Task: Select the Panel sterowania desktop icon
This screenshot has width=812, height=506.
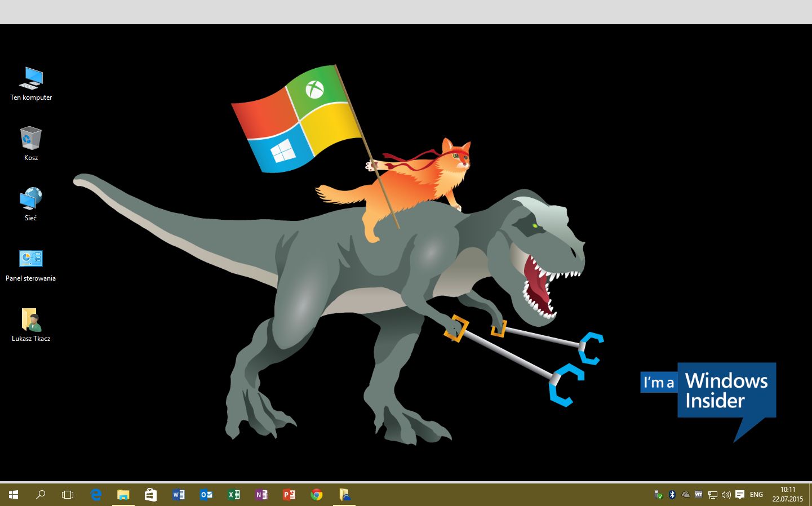Action: coord(31,265)
